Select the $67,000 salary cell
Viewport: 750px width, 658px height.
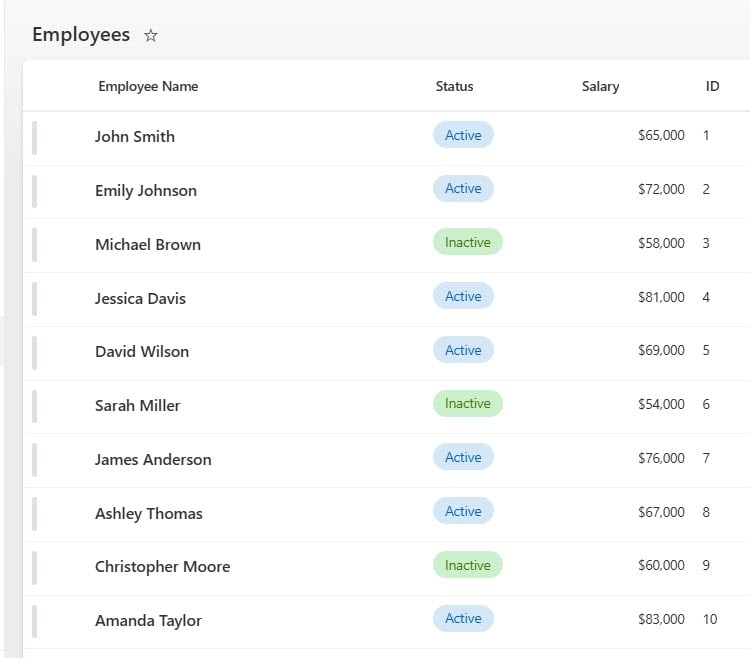coord(661,512)
